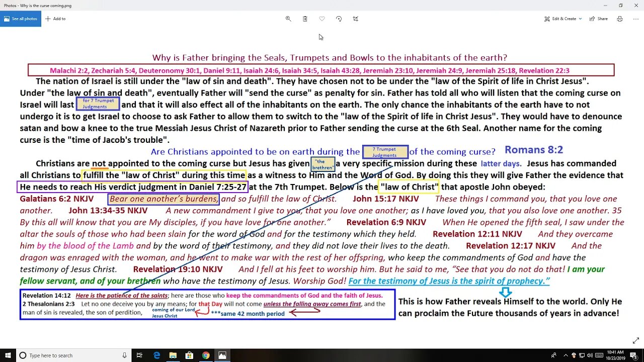Launch Microsoft Edge from the taskbar

pyautogui.click(x=157, y=355)
